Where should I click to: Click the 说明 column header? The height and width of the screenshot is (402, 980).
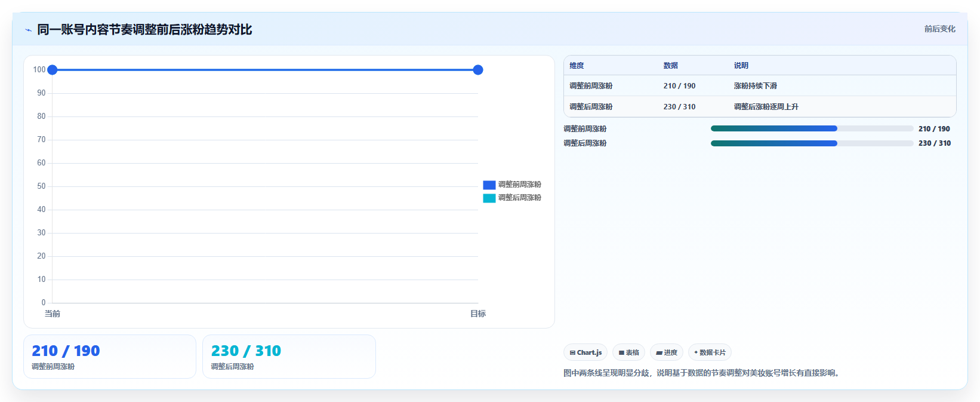click(x=741, y=66)
